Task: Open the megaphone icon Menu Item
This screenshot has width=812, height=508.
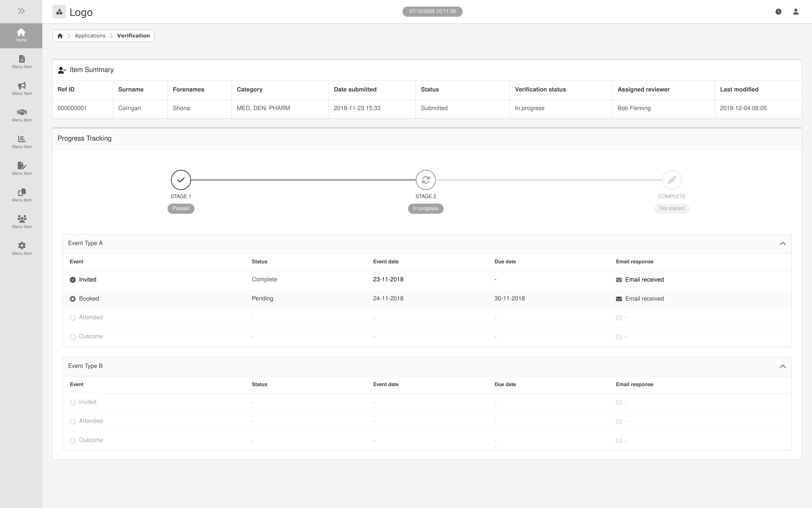Action: 22,89
